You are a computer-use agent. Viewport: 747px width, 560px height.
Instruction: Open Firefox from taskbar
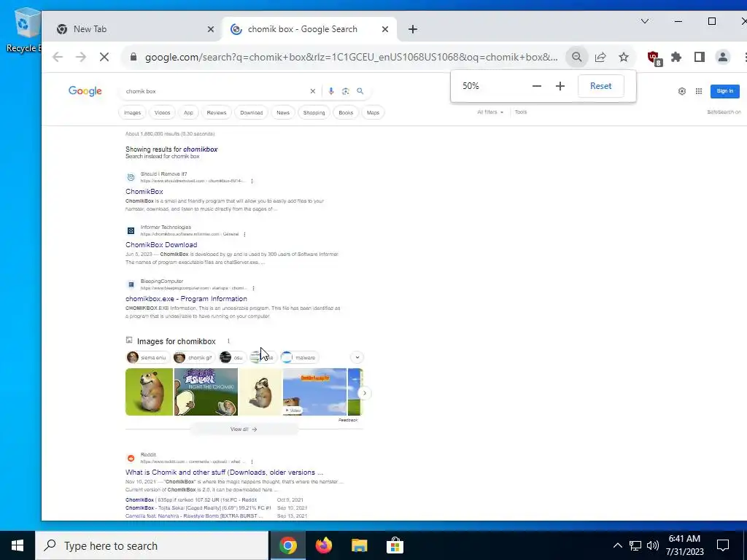[324, 545]
